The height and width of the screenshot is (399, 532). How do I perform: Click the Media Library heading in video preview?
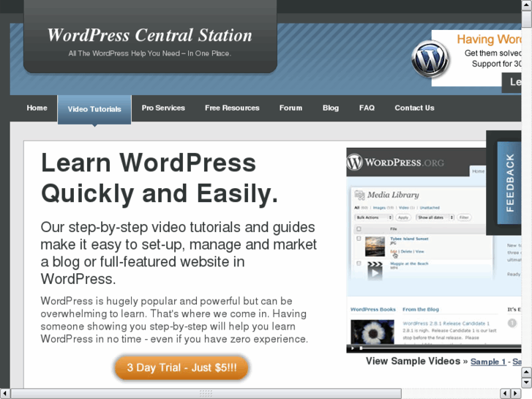(x=393, y=195)
